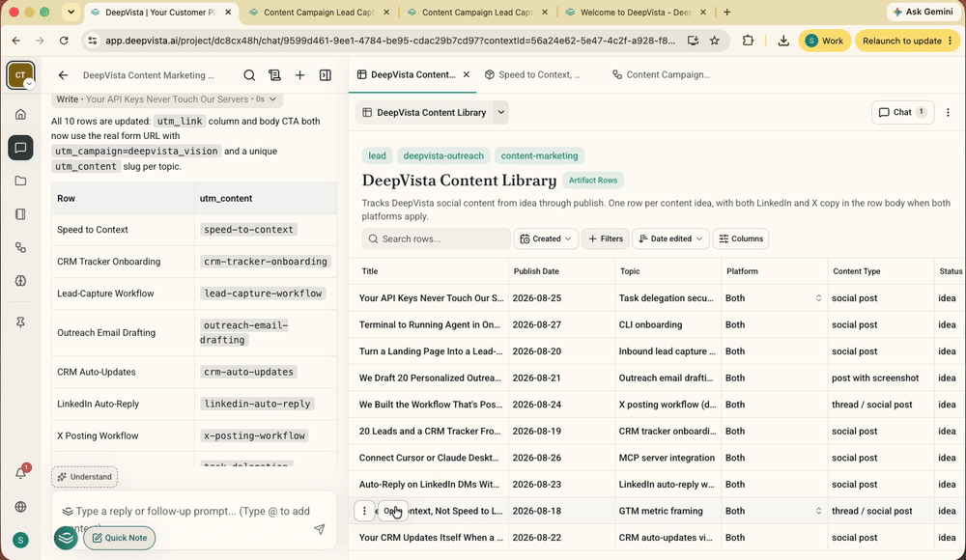This screenshot has width=966, height=560.
Task: Switch to Content Campaign panel tab
Action: [x=661, y=74]
